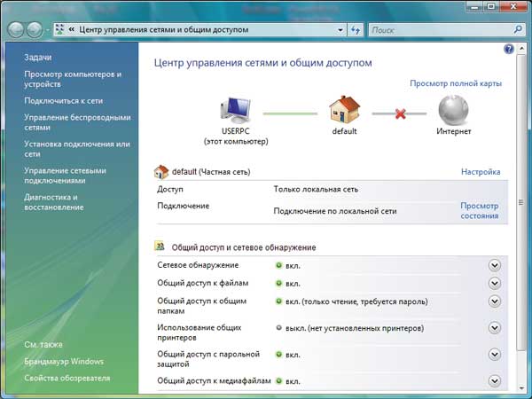The height and width of the screenshot is (399, 532).
Task: Expand the Использование общих принтеров section
Action: [495, 328]
